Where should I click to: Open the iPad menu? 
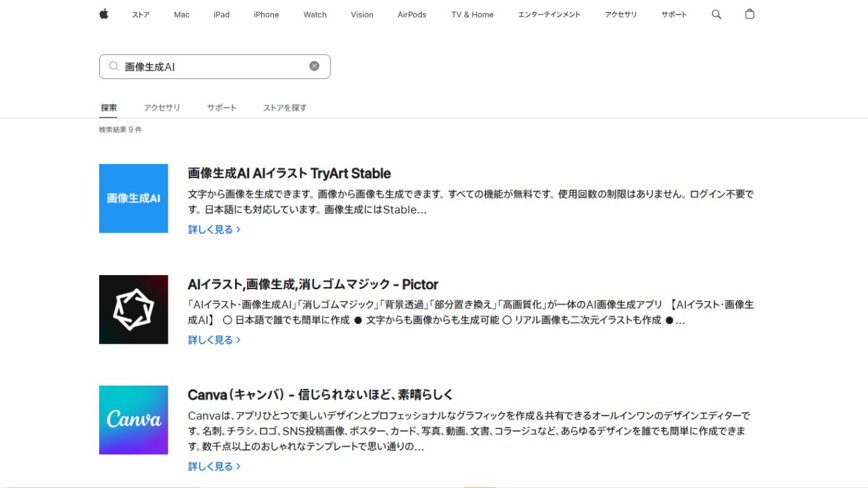tap(222, 15)
